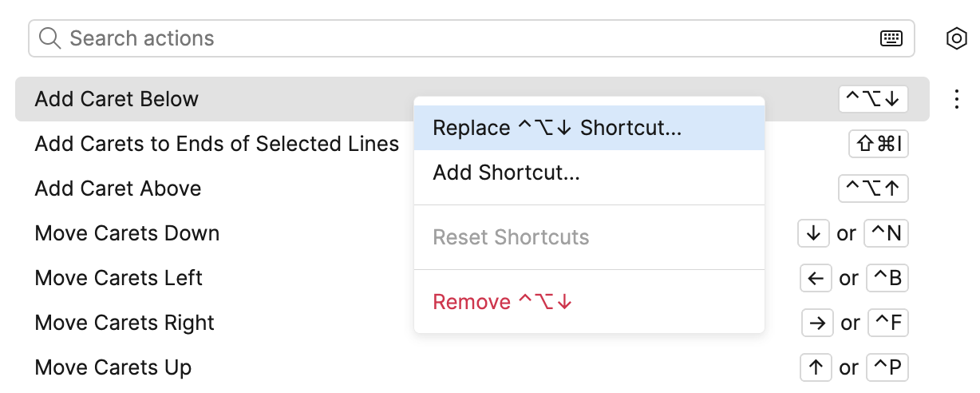
Task: Select Add Shortcut… menu entry
Action: point(506,173)
